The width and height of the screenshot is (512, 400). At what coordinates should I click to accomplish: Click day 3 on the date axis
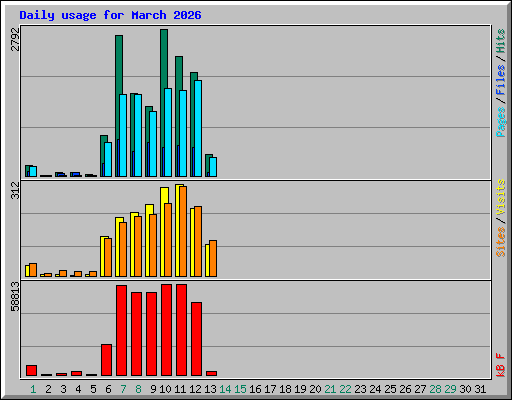[x=63, y=389]
